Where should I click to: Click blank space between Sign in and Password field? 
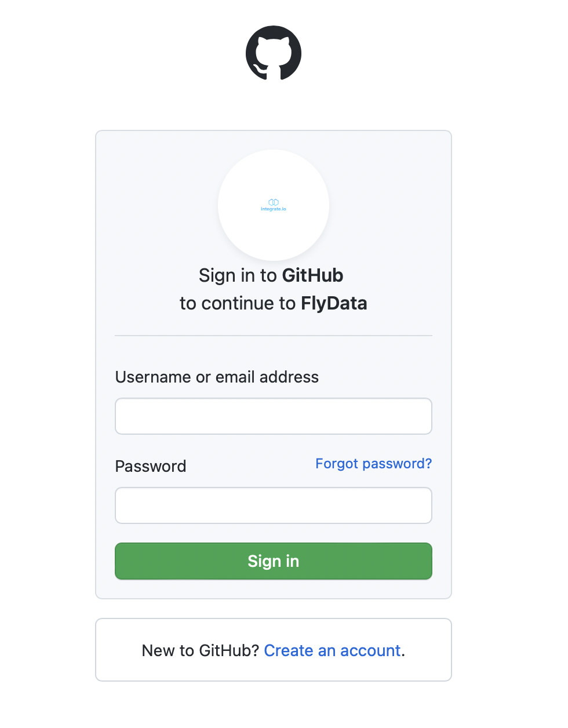pyautogui.click(x=274, y=533)
